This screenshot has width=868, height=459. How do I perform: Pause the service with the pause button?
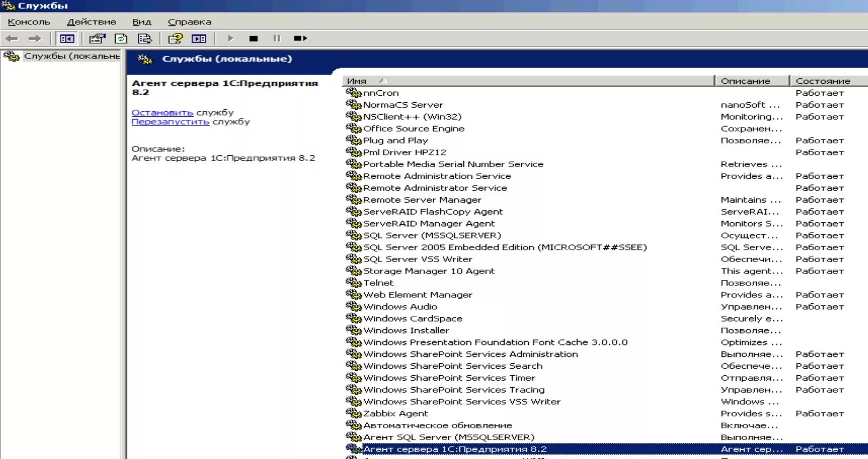277,38
